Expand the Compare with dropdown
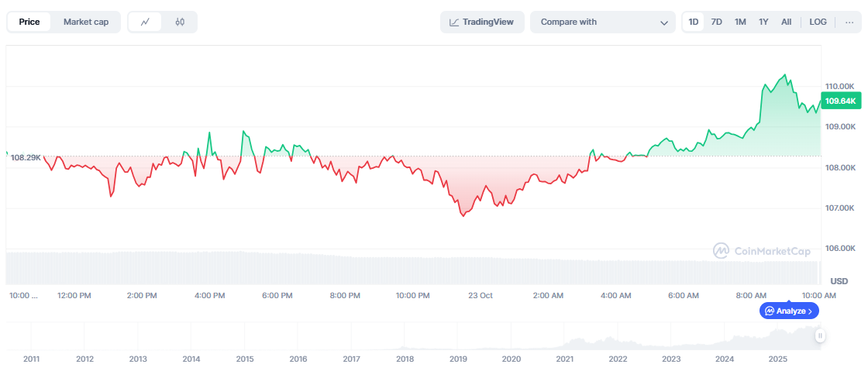 (x=603, y=22)
